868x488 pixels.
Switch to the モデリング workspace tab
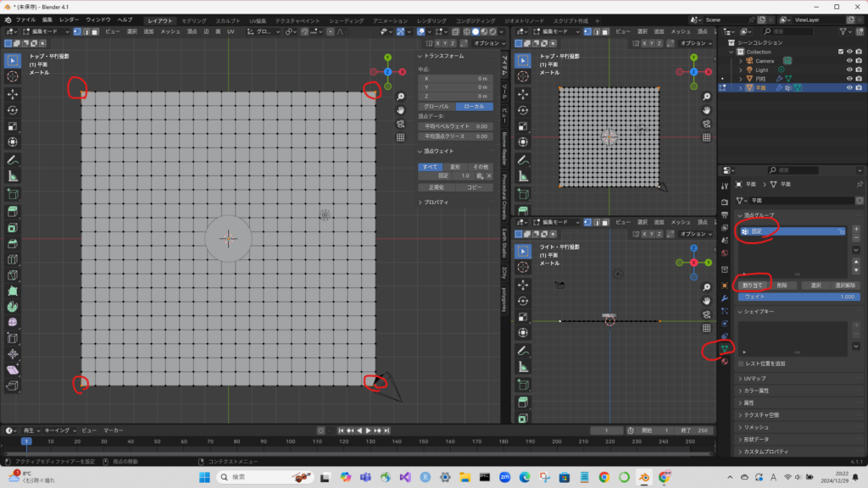193,19
